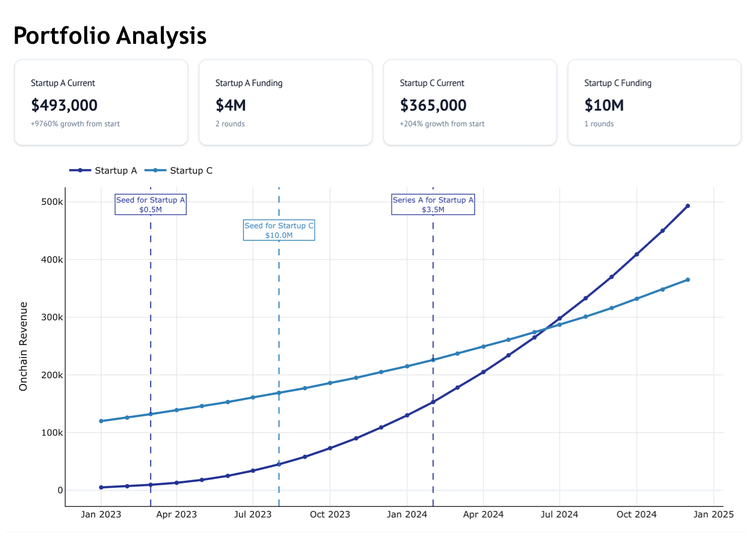756x544 pixels.
Task: Click Startup C's final data point near 365k
Action: tap(687, 280)
